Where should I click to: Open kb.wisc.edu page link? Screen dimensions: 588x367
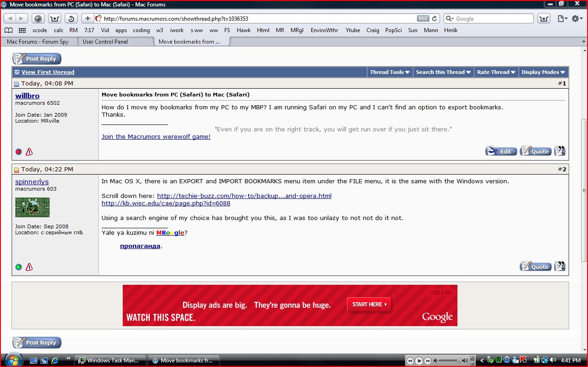point(166,203)
